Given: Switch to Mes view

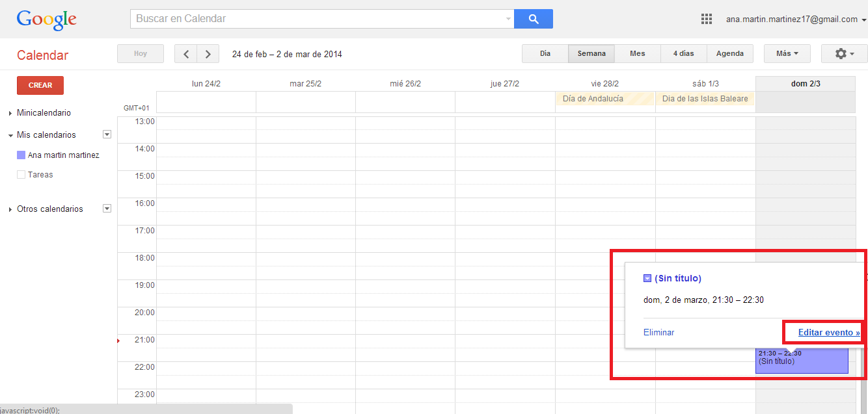Looking at the screenshot, I should click(638, 53).
